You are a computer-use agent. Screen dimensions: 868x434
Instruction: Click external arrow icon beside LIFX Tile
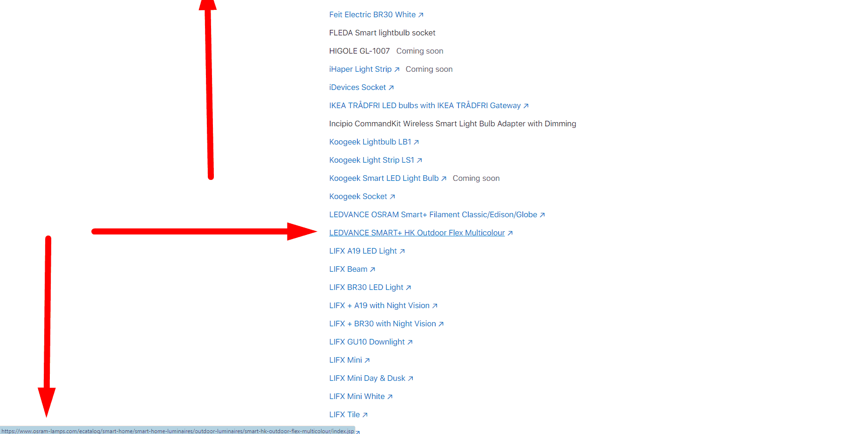pyautogui.click(x=365, y=415)
